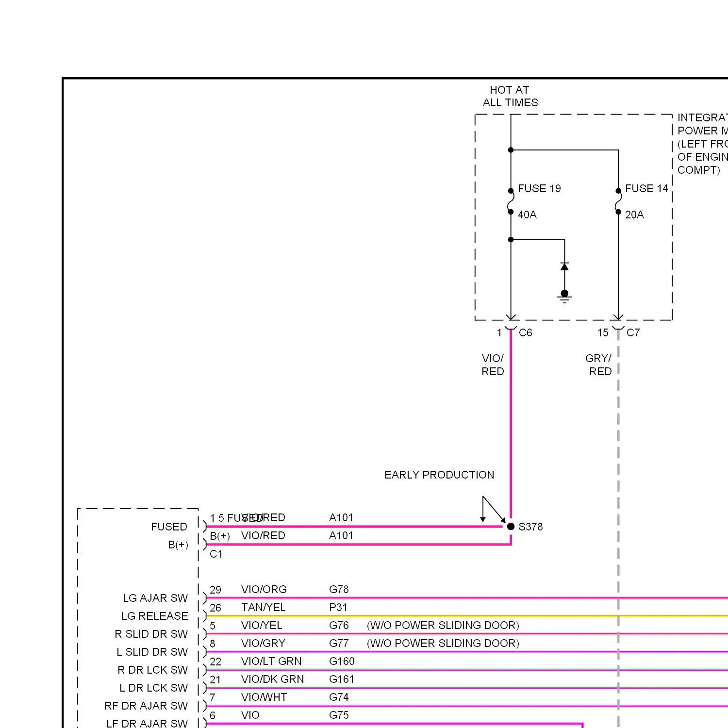
Task: Click the 'HOT AT ALL TIMES' label
Action: coord(510,96)
